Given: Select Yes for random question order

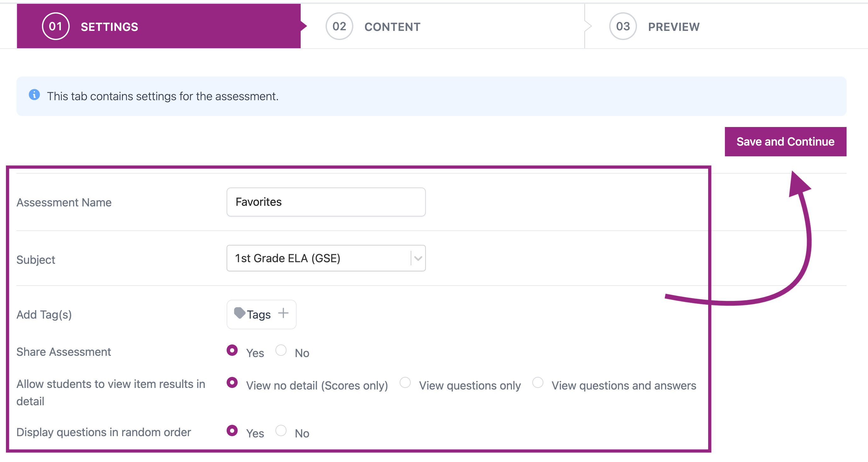Looking at the screenshot, I should coord(232,431).
